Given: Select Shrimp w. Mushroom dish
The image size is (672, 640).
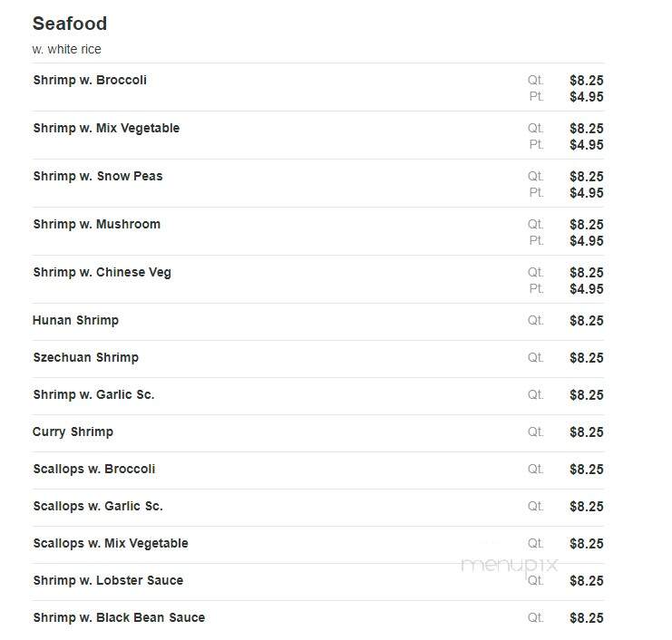Looking at the screenshot, I should [x=96, y=224].
